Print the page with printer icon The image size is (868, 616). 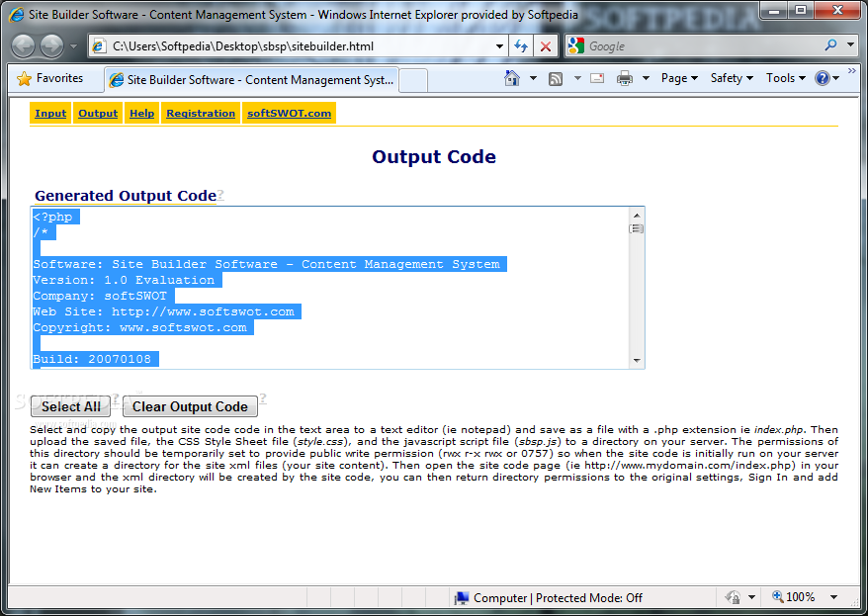(x=625, y=78)
